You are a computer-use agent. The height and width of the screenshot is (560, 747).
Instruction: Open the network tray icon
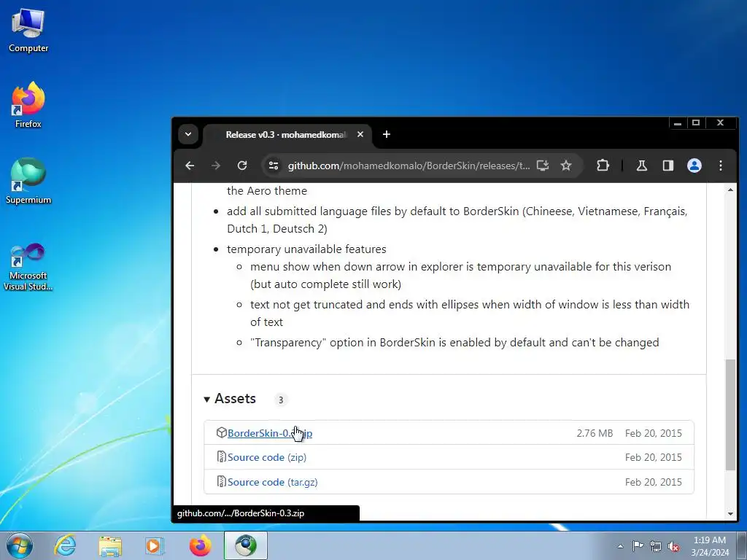pos(656,546)
